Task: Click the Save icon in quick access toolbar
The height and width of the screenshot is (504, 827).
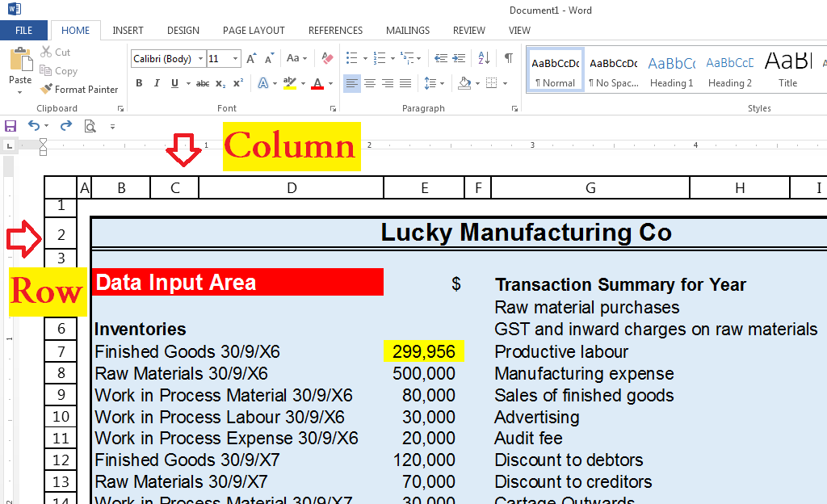Action: pyautogui.click(x=10, y=126)
